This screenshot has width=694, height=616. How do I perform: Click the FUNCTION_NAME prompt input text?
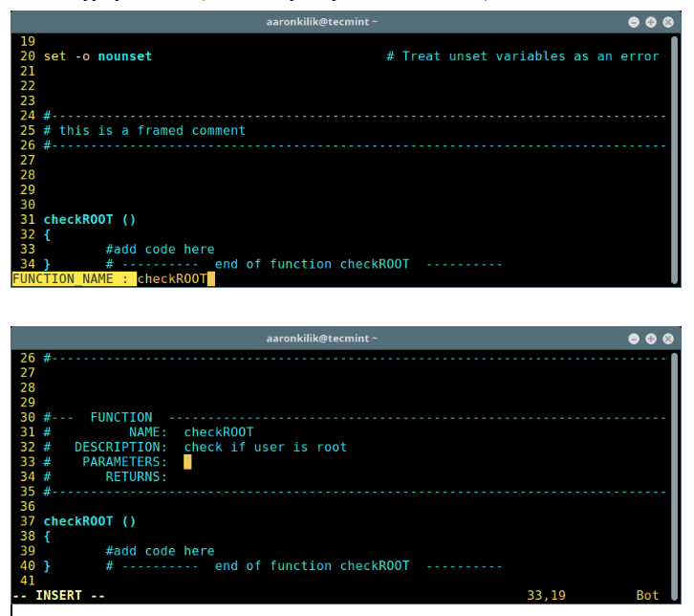(172, 279)
